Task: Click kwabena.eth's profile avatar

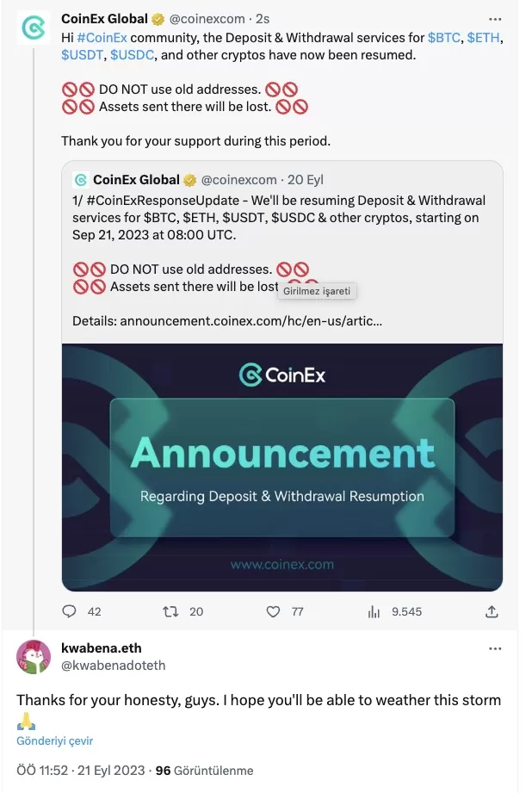Action: [34, 657]
